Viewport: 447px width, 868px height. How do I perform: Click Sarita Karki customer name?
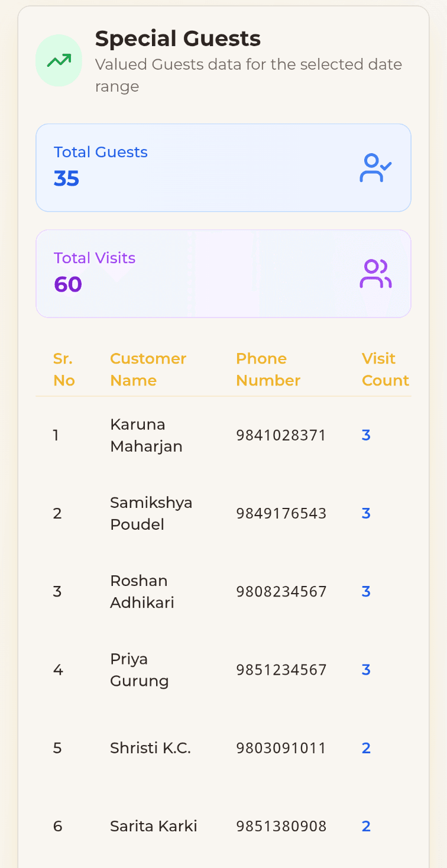[153, 826]
